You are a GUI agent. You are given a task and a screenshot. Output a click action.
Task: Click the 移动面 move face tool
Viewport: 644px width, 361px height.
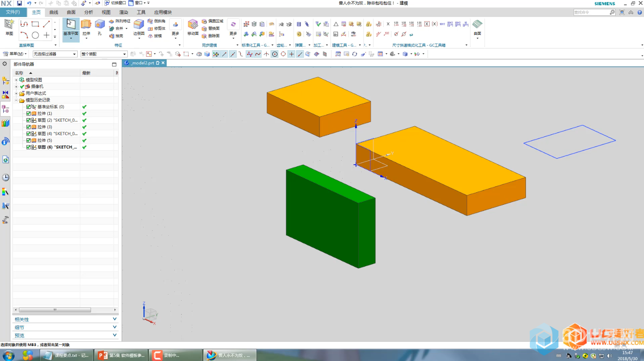(193, 28)
